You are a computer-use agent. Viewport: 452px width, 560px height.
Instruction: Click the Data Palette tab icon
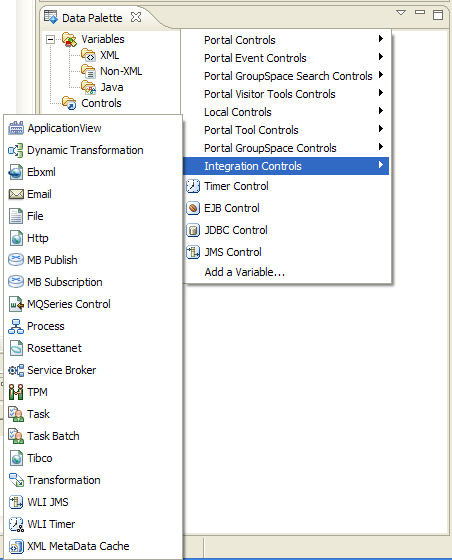(51, 17)
